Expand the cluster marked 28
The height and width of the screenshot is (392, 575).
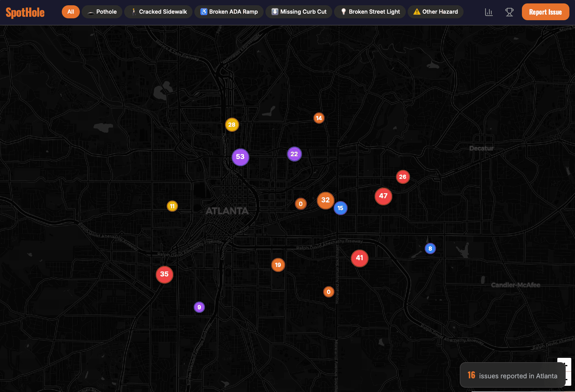tap(232, 124)
